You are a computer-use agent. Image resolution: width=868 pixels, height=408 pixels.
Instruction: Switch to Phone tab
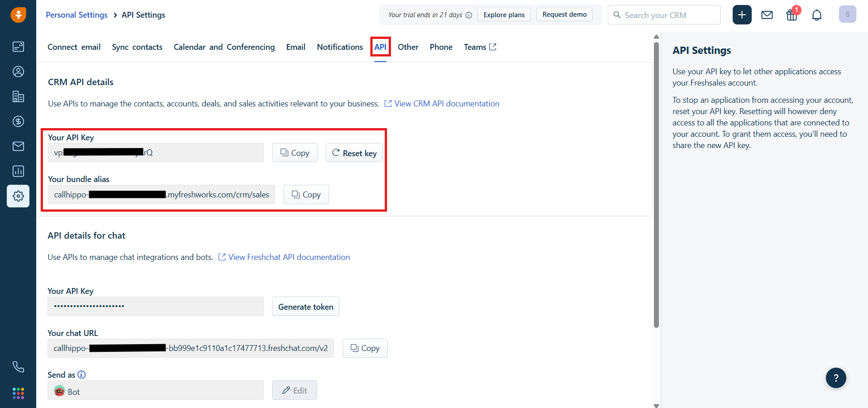pyautogui.click(x=441, y=47)
